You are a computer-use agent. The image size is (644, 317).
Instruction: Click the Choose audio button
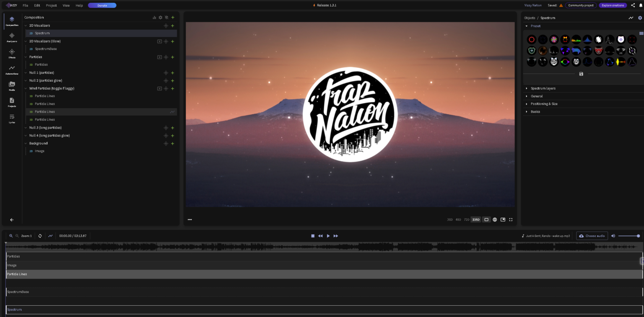pos(592,236)
